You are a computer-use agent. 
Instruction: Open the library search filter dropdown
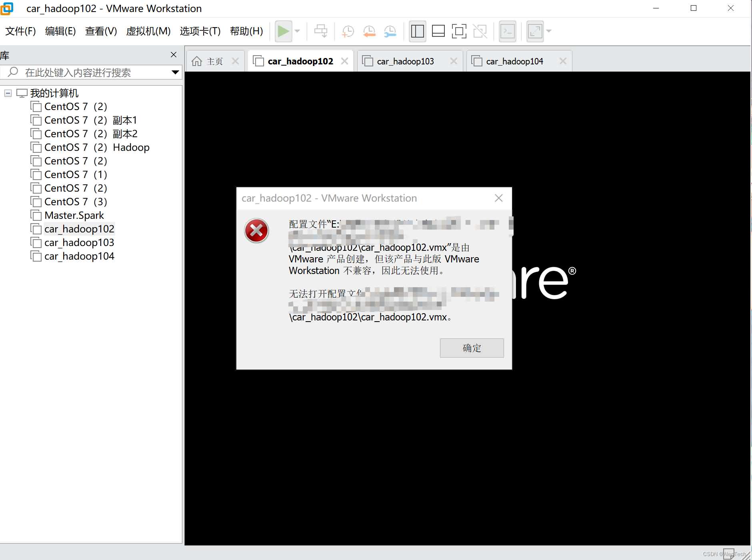pyautogui.click(x=175, y=72)
